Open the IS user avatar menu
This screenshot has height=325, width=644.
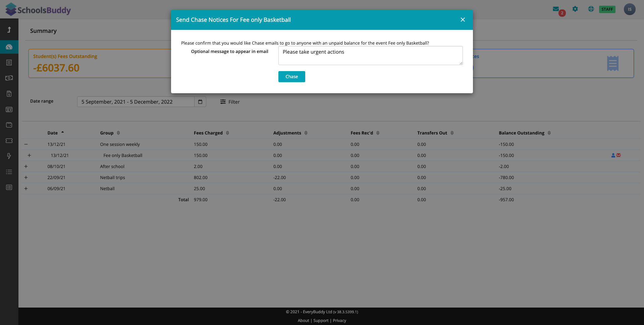point(630,9)
